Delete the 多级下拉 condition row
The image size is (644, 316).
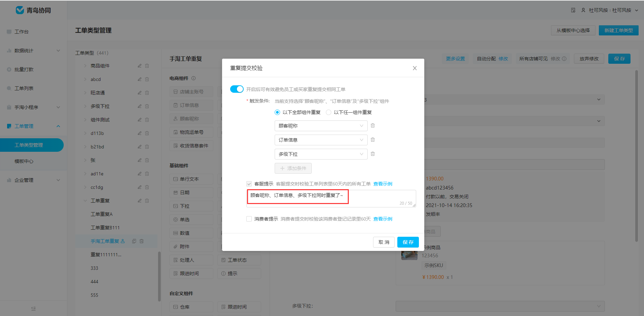[x=373, y=154]
